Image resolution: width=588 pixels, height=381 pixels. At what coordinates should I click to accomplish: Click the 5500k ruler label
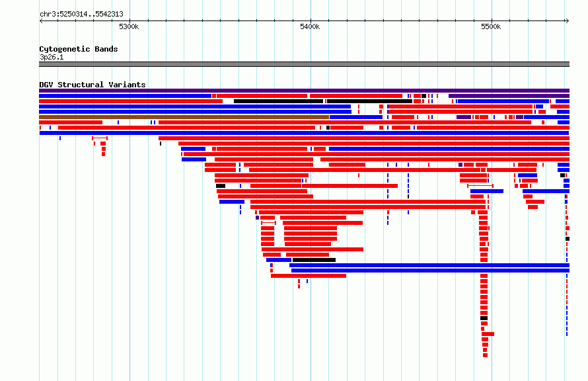pyautogui.click(x=491, y=26)
